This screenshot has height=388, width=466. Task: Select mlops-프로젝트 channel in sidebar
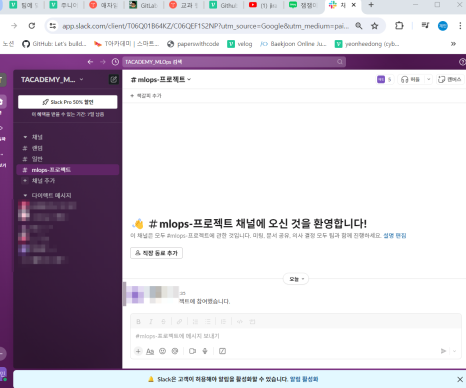(68, 170)
